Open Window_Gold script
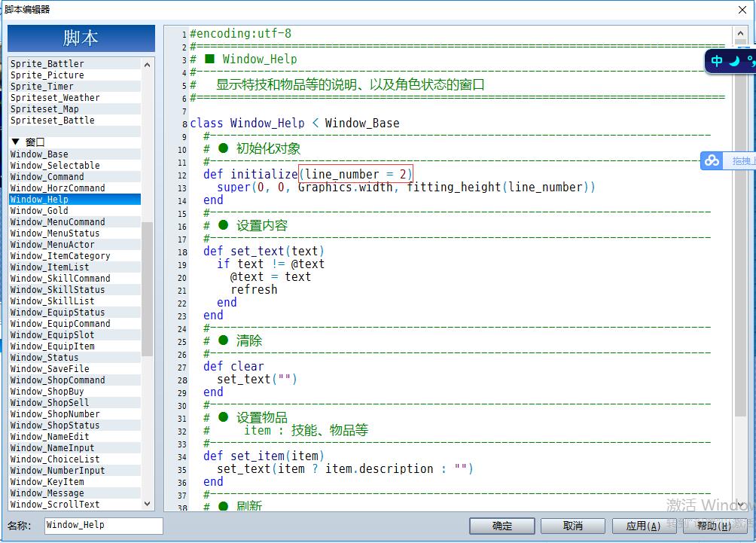This screenshot has height=543, width=756. click(x=75, y=211)
